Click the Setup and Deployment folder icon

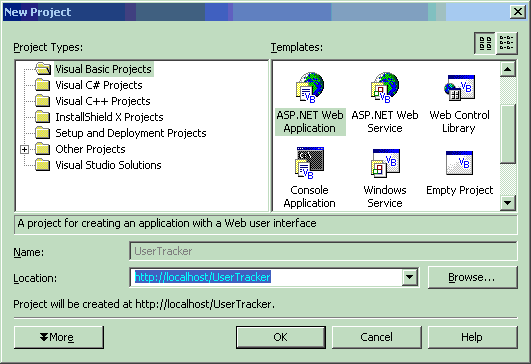tap(43, 133)
